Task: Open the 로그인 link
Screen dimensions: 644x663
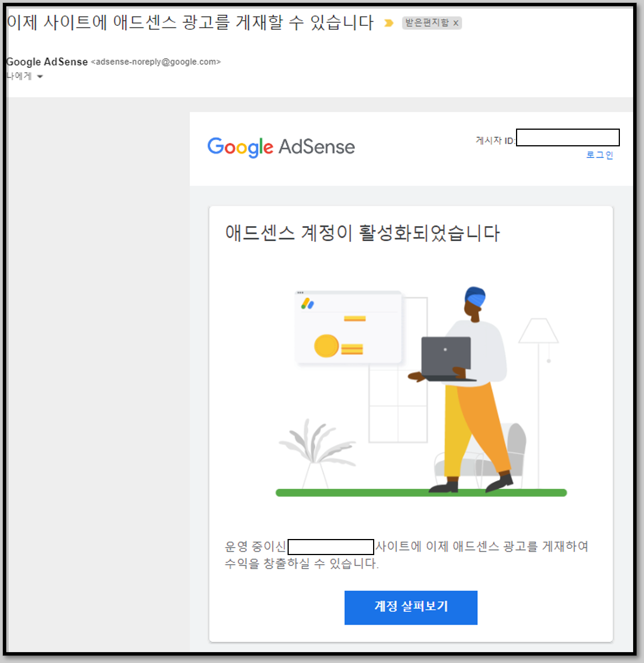Action: click(599, 155)
